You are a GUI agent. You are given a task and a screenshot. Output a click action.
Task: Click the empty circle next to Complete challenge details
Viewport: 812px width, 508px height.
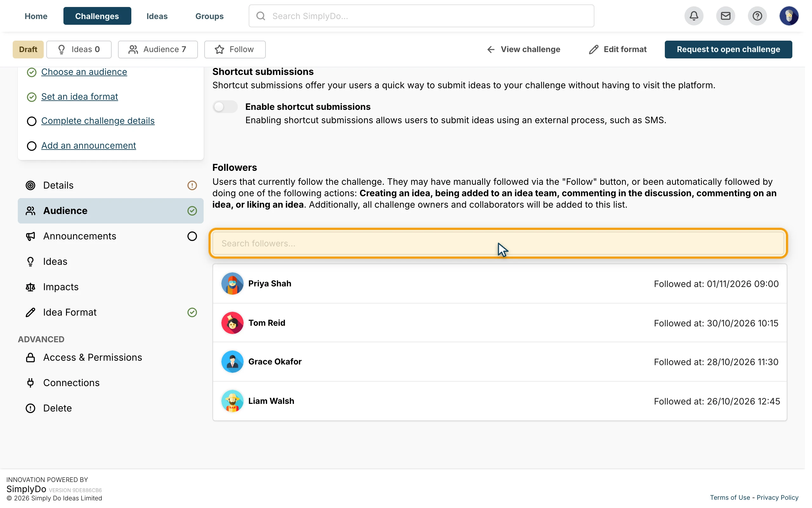pyautogui.click(x=31, y=121)
